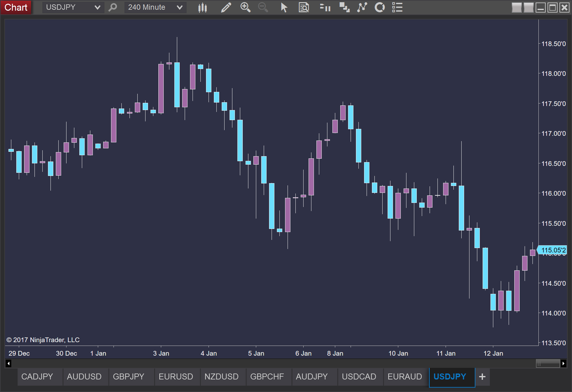Click the 117.00'0 price axis label

[553, 134]
